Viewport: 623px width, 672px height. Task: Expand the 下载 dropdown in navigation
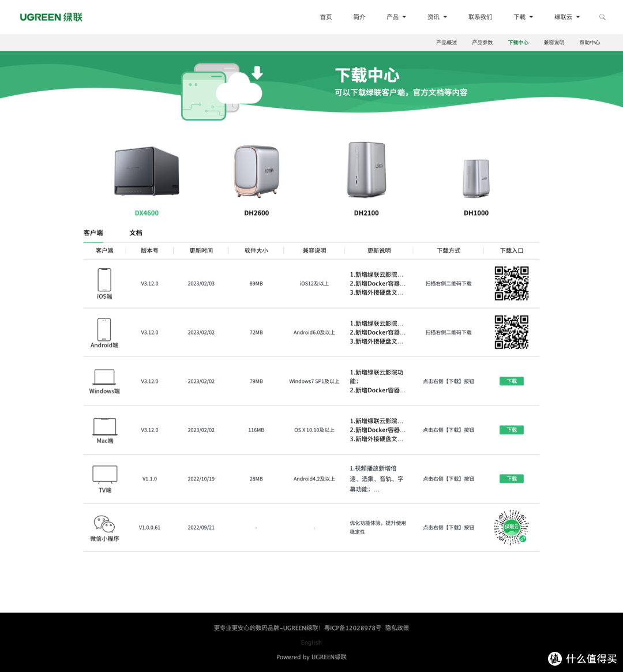coord(523,17)
